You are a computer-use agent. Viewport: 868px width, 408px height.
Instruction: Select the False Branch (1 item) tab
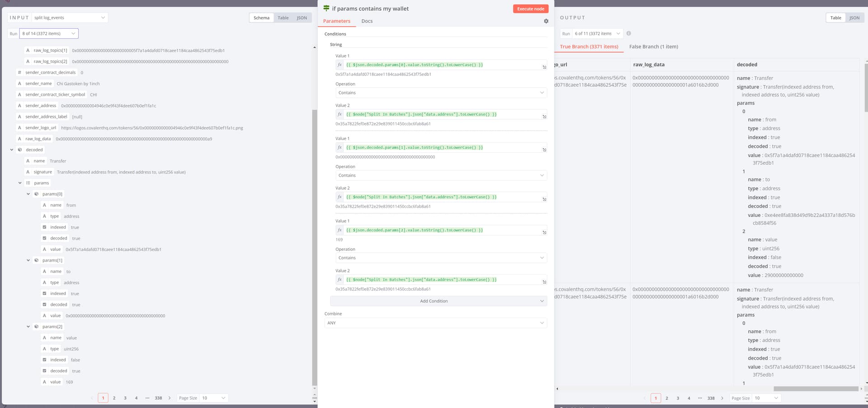(653, 47)
